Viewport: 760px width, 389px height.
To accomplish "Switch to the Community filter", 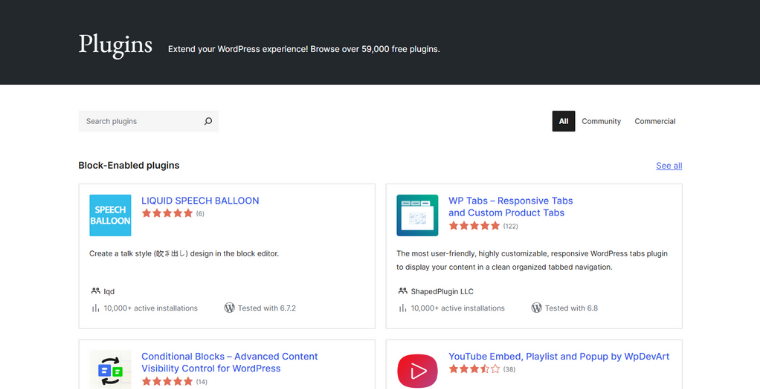I will (x=601, y=121).
